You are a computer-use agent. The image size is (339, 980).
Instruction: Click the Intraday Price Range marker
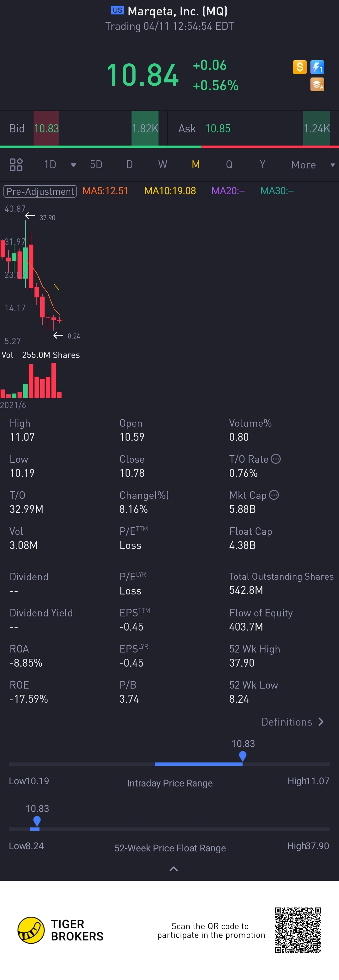pos(242,756)
